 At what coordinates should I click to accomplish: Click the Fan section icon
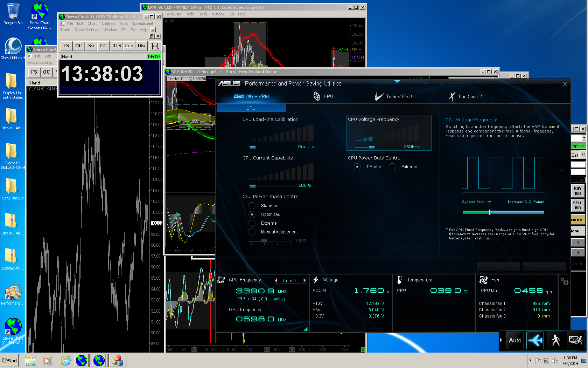(x=483, y=280)
